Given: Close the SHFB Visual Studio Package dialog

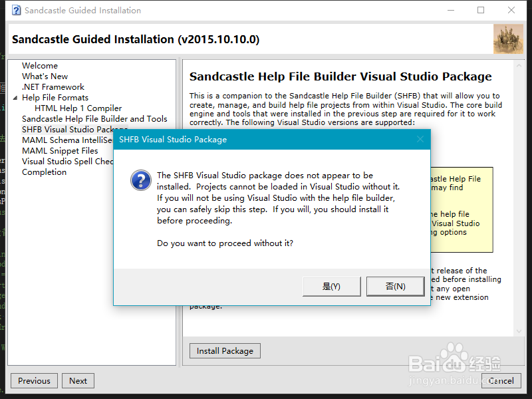Looking at the screenshot, I should point(420,140).
